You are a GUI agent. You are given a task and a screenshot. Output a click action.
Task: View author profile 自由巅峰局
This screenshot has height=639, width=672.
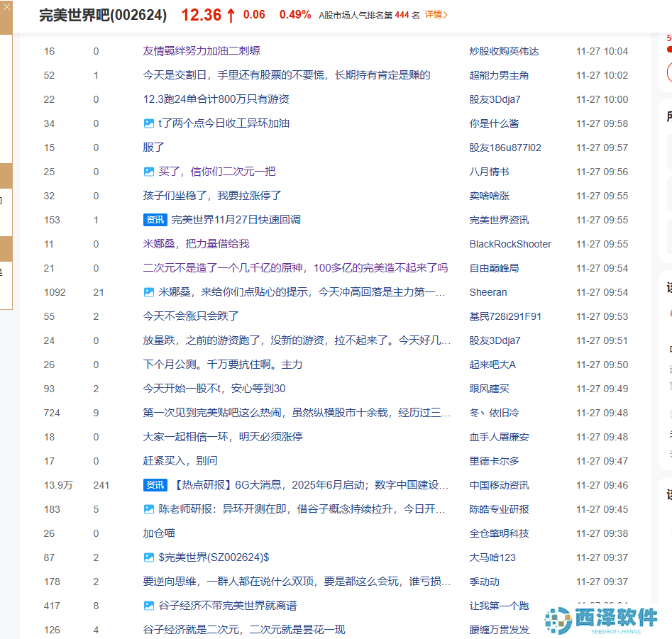point(494,268)
